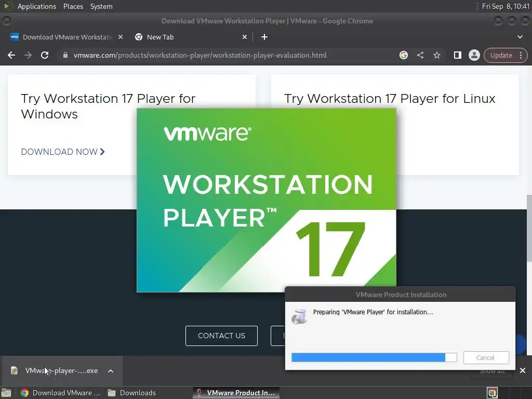Viewport: 532px width, 399px height.
Task: Click the CONTACT US button
Action: pyautogui.click(x=221, y=336)
